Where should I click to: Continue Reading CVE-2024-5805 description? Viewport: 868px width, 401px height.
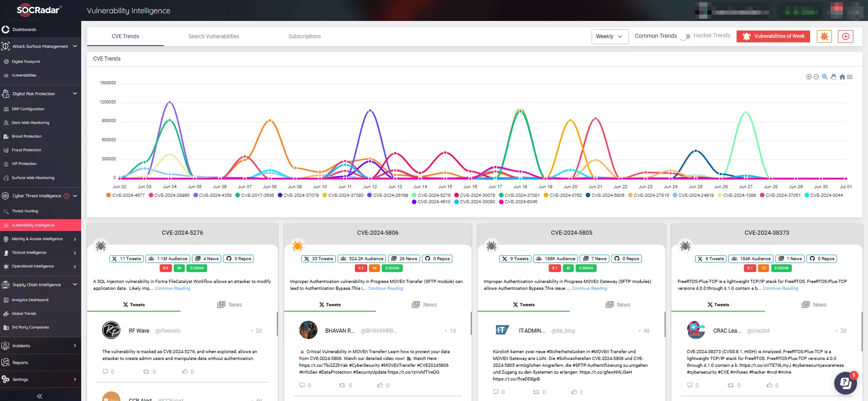(x=589, y=288)
